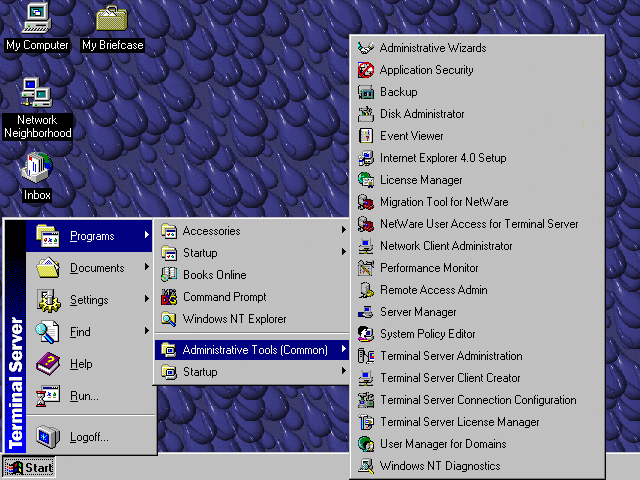The image size is (640, 480).
Task: Expand the Documents submenu arrow
Action: 147,268
